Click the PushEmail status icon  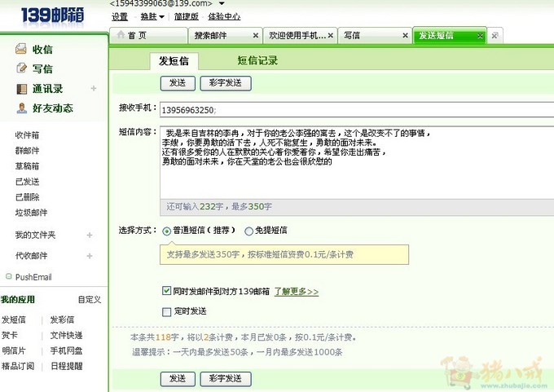coord(9,276)
